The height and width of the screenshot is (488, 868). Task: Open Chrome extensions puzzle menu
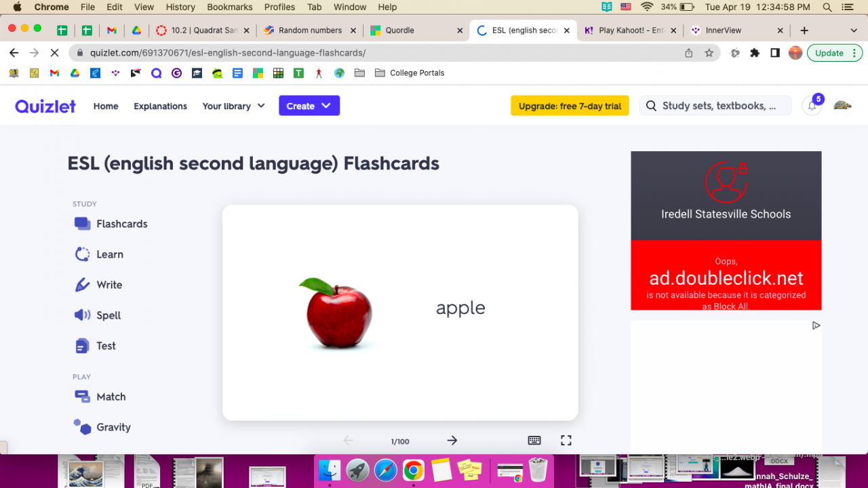[x=755, y=53]
